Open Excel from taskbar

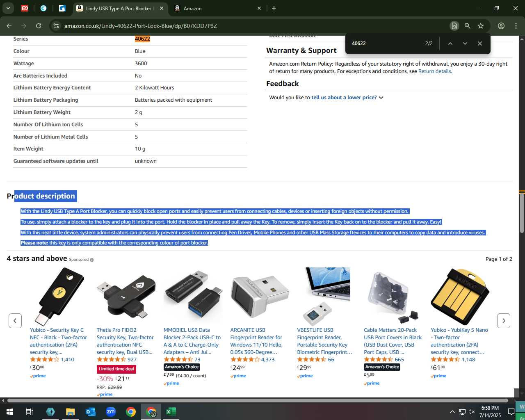tap(171, 412)
